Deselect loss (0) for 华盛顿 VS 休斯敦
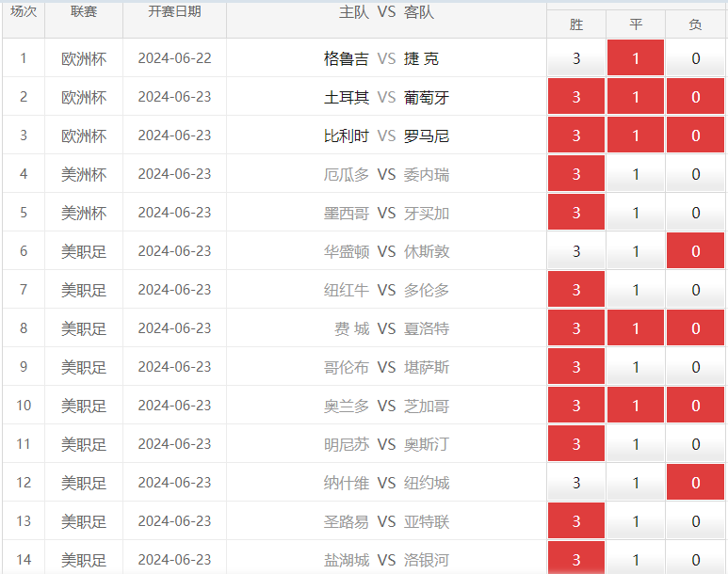Screen dimensions: 728x574 click(x=695, y=250)
